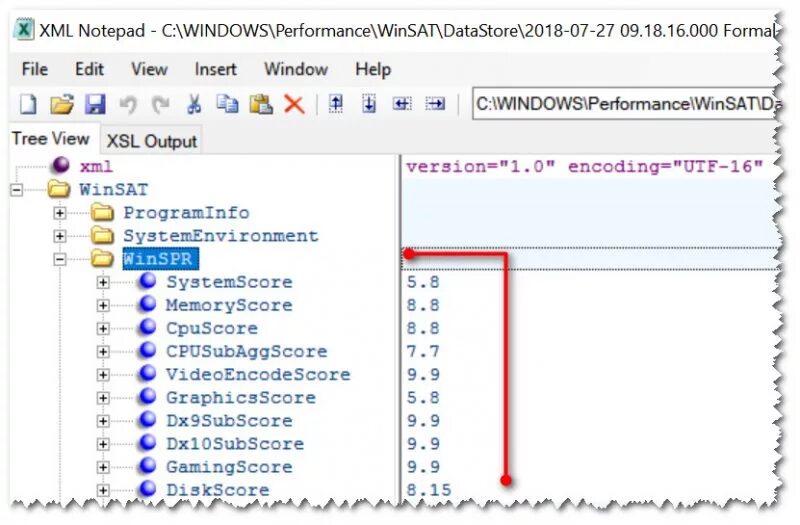
Task: Click the blue sphere icon beside VideoEncodeScore
Action: pyautogui.click(x=147, y=373)
